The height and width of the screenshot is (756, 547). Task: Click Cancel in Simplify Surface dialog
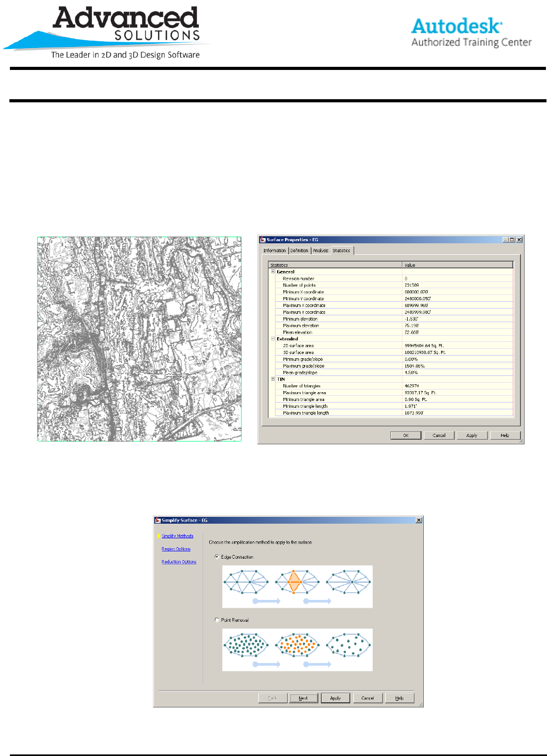(367, 698)
